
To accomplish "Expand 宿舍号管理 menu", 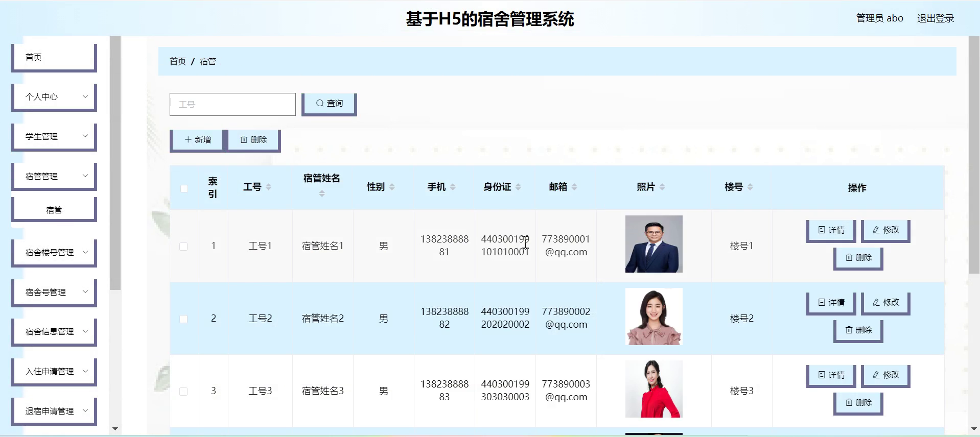I will pos(54,292).
